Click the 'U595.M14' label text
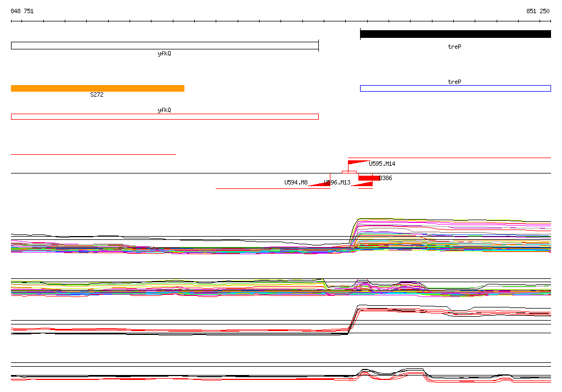This screenshot has height=392, width=562. [x=382, y=164]
